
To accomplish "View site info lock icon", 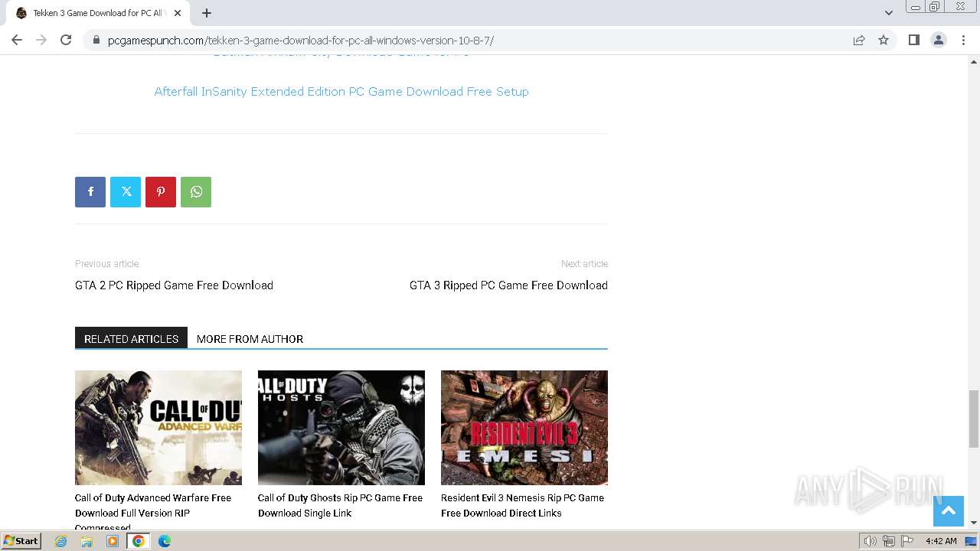I will pos(96,40).
